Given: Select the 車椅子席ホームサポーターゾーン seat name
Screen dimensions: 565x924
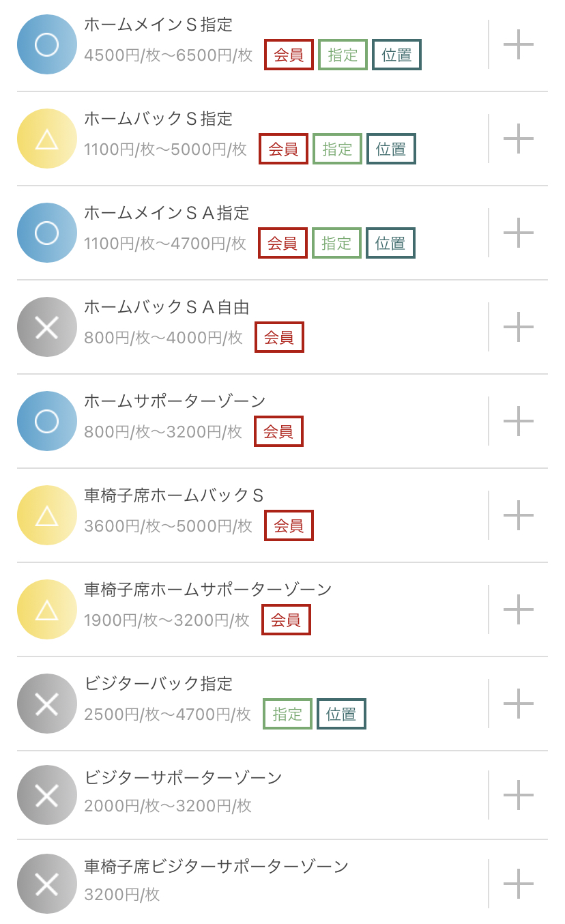Looking at the screenshot, I should point(208,589).
